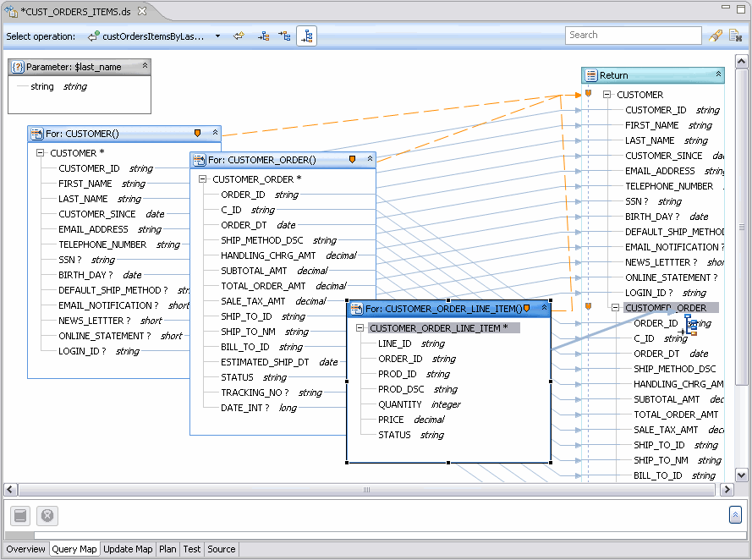Image resolution: width=752 pixels, height=560 pixels.
Task: Select LOGIN_ID ? in For: CUSTOMER() block
Action: [x=82, y=351]
